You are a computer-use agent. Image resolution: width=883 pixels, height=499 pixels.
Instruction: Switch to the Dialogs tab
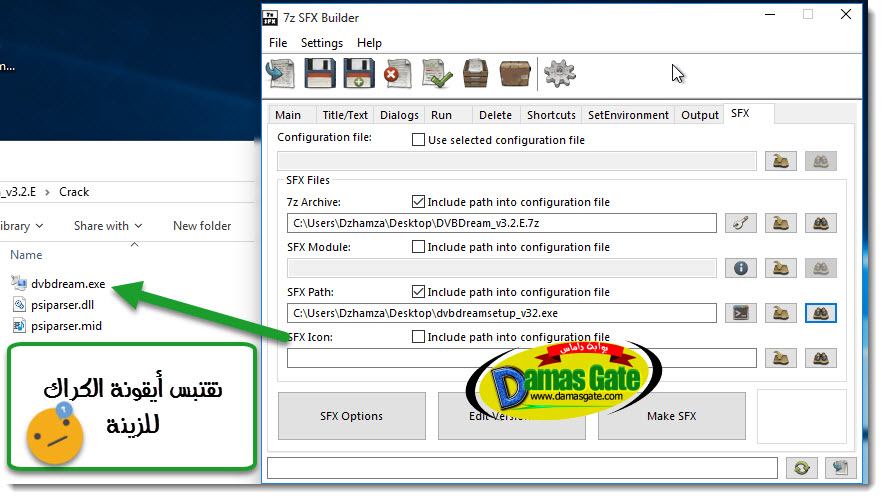(399, 115)
